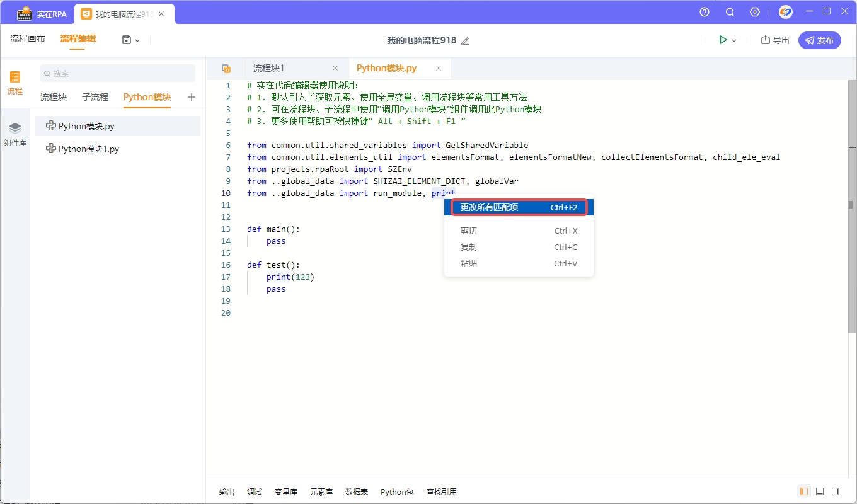Toggle the bottom panel layout icon
The image size is (857, 504).
820,491
